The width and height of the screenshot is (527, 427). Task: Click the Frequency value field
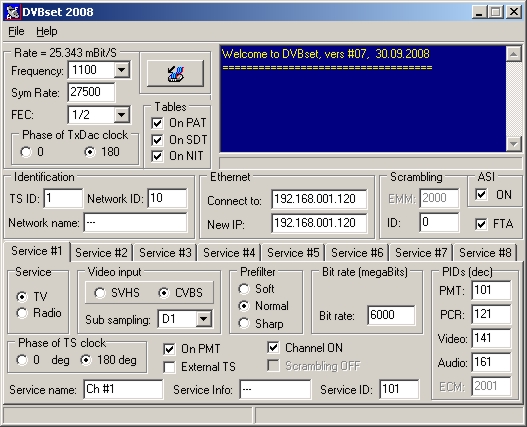point(91,70)
